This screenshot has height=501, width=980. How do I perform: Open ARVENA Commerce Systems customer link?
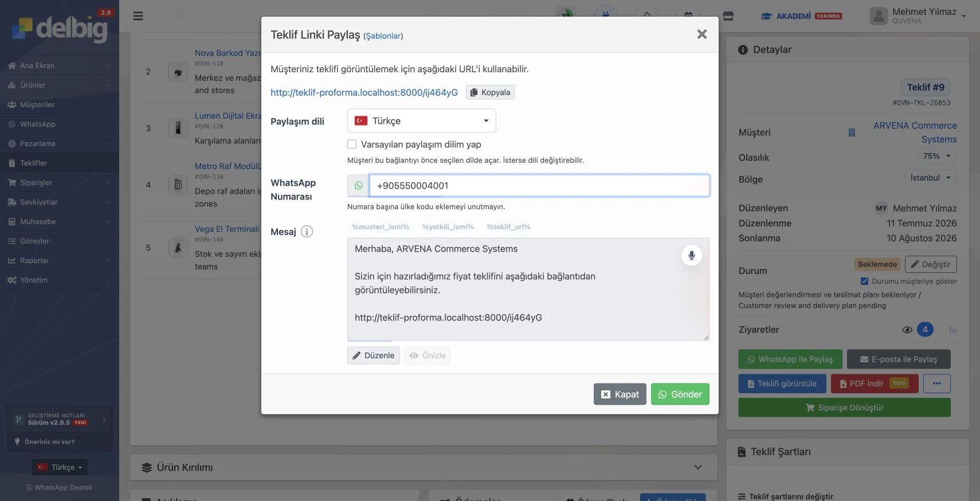tap(915, 132)
